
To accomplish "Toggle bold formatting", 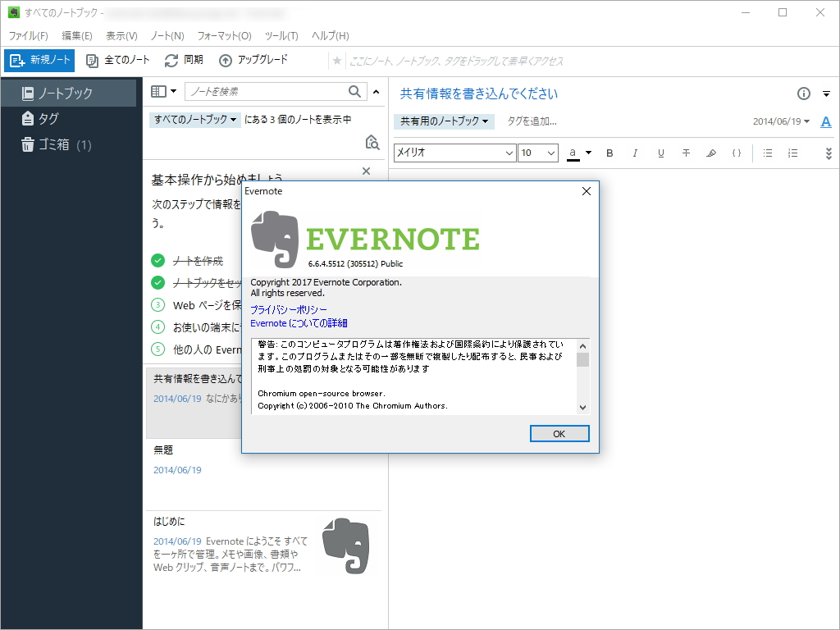I will tap(609, 153).
